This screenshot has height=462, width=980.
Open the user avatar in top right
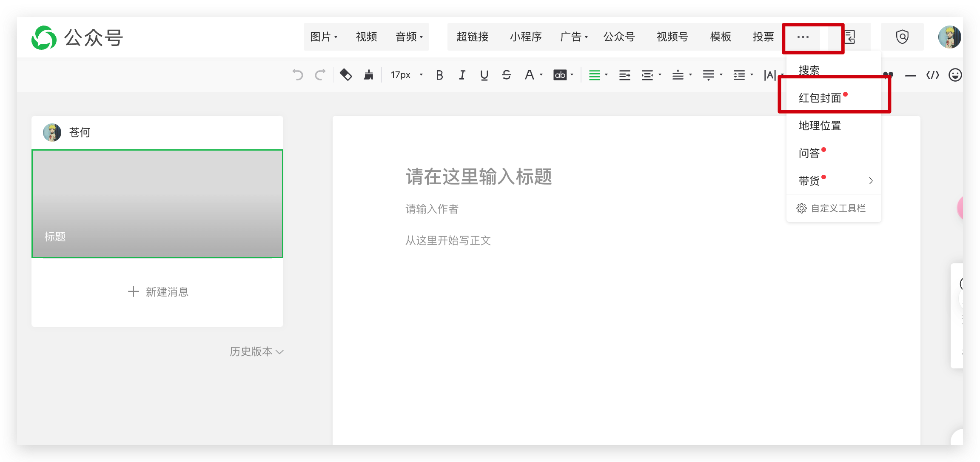tap(949, 37)
